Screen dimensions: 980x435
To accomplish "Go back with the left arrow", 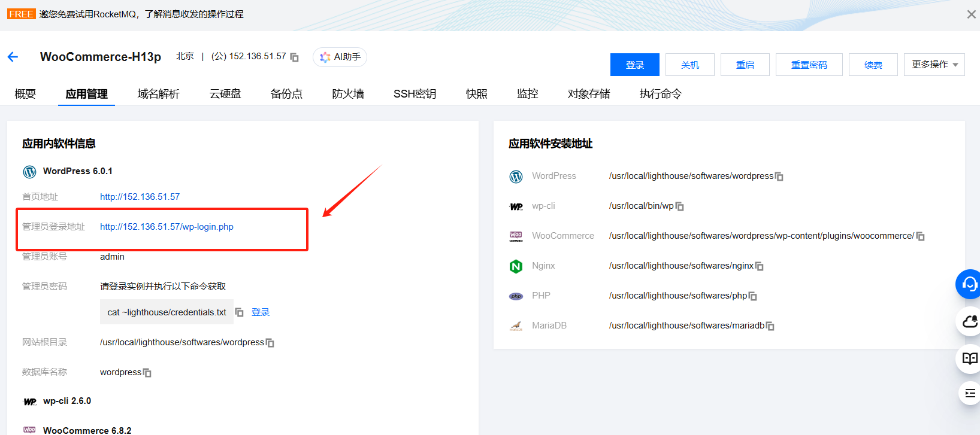I will coord(13,57).
